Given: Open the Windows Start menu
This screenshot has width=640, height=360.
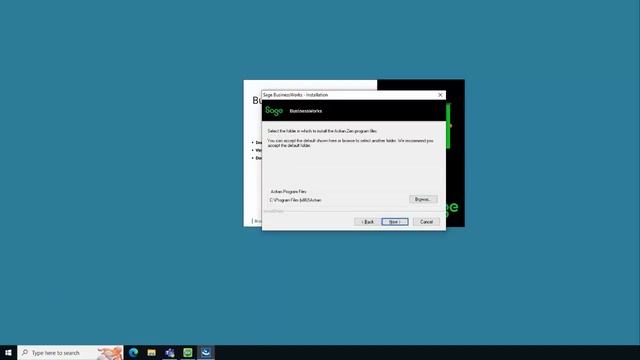Looking at the screenshot, I should coord(8,353).
